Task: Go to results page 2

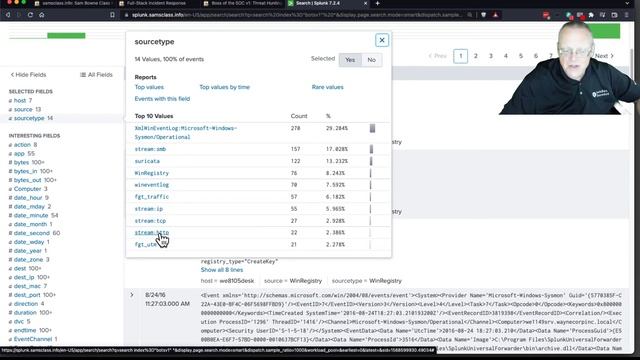Action: pos(476,56)
